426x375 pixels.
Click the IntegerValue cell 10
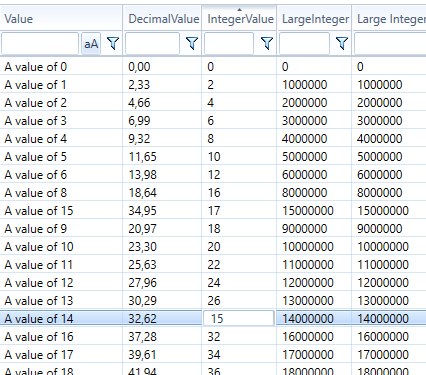click(x=239, y=157)
